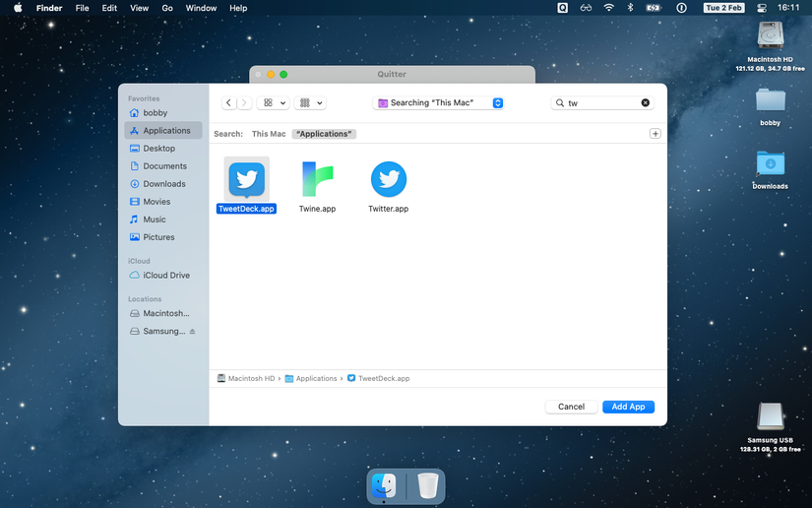Open the group-by options dropdown
812x508 pixels.
(310, 102)
